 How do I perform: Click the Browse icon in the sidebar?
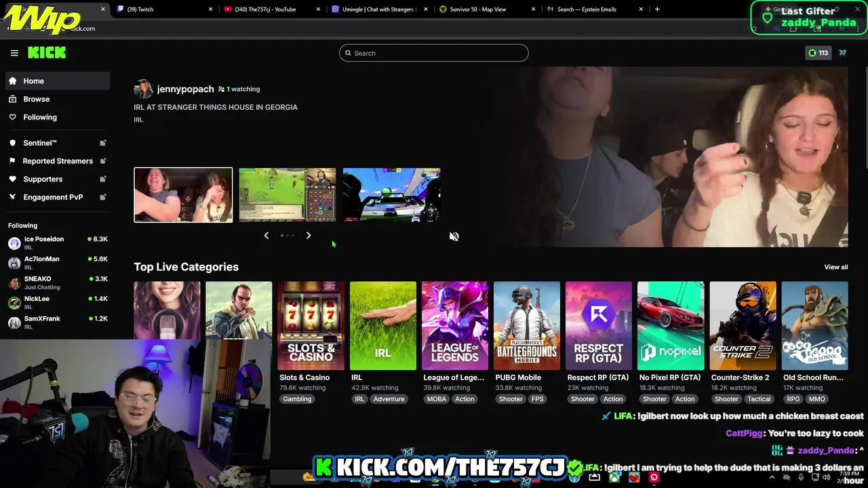[13, 99]
